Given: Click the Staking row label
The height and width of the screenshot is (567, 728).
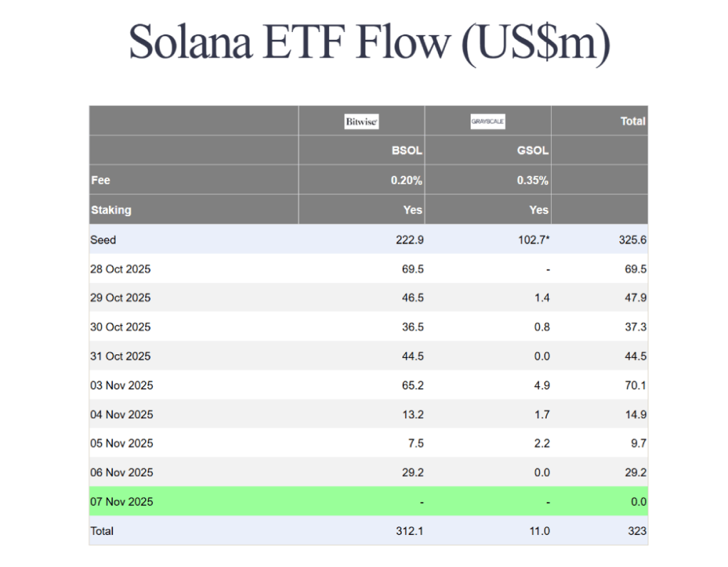Looking at the screenshot, I should click(111, 210).
